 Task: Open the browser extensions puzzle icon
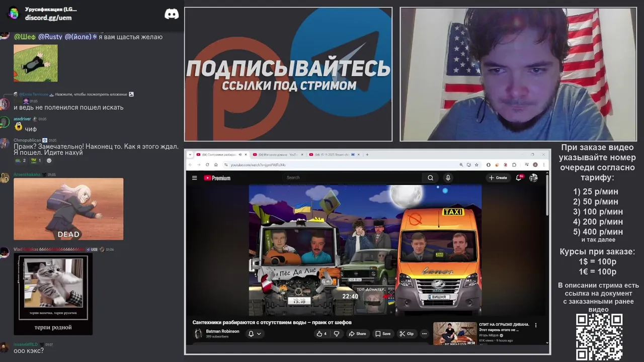pos(514,165)
